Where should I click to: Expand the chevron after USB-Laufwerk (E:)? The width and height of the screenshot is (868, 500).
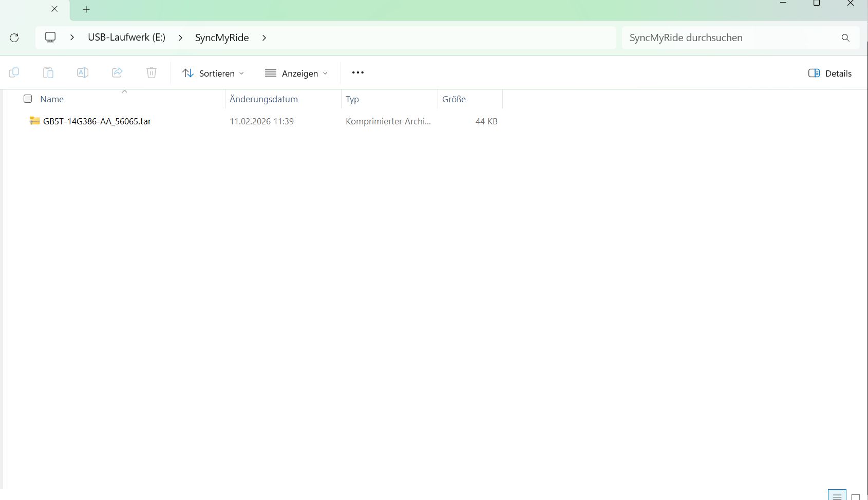(180, 38)
